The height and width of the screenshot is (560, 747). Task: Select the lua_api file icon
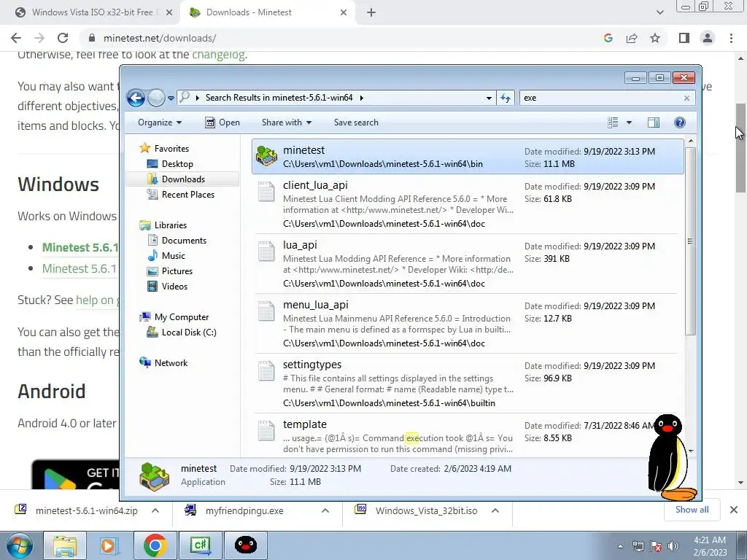click(266, 251)
